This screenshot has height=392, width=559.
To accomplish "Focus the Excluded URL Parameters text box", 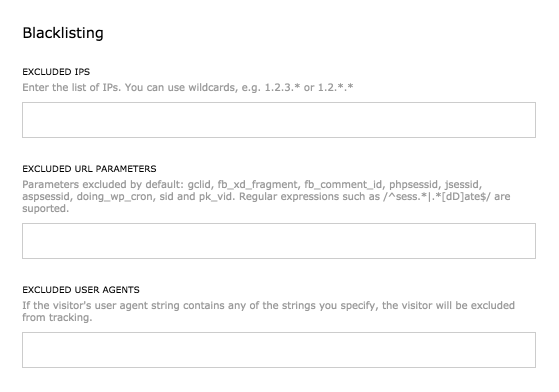I will pyautogui.click(x=279, y=241).
